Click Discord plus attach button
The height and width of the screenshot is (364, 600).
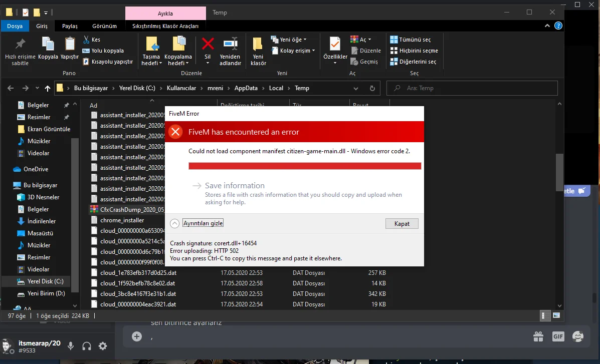(x=137, y=336)
